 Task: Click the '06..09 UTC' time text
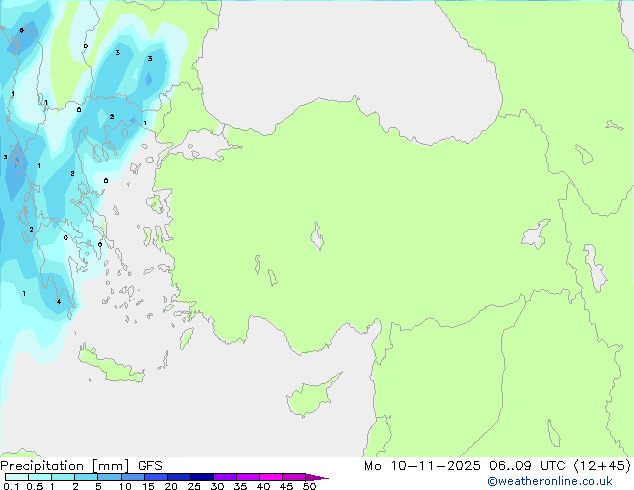(x=528, y=466)
